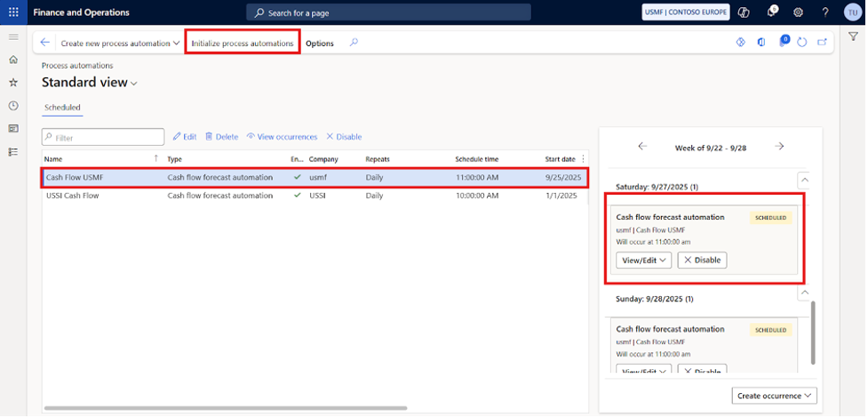
Task: Open the app launcher waffle icon
Action: [x=13, y=12]
